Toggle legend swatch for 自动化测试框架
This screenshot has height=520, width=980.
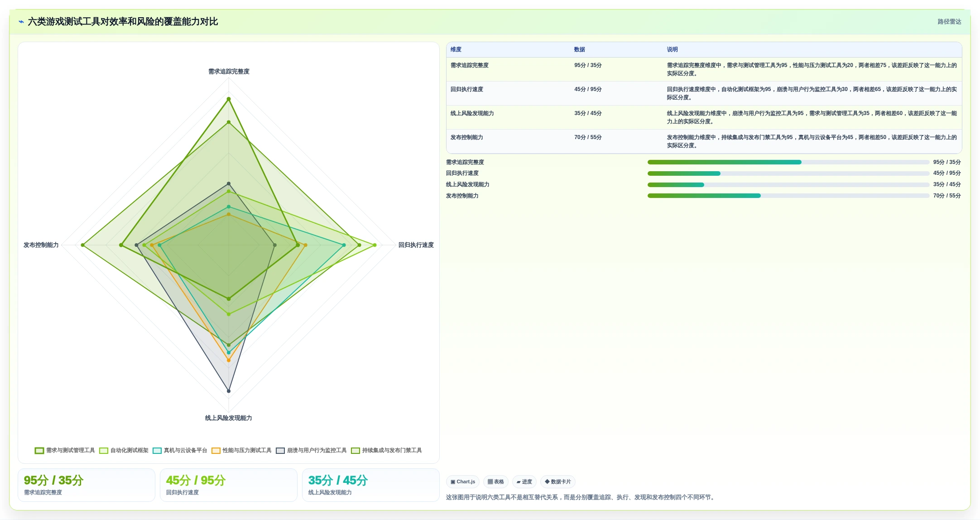point(104,450)
